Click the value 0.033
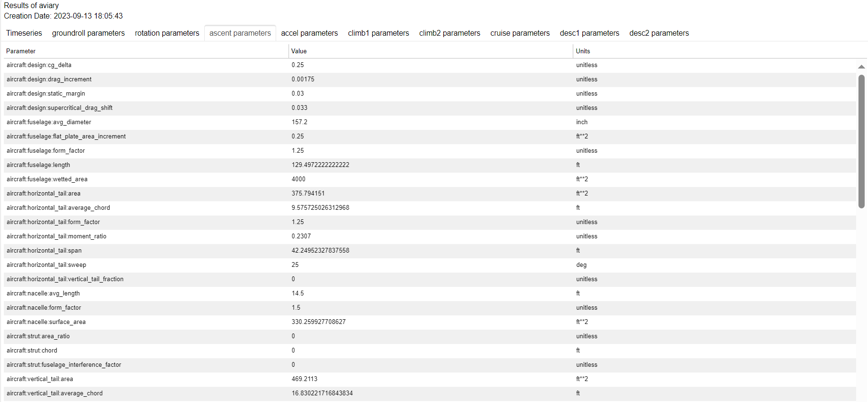868x402 pixels. [x=299, y=108]
